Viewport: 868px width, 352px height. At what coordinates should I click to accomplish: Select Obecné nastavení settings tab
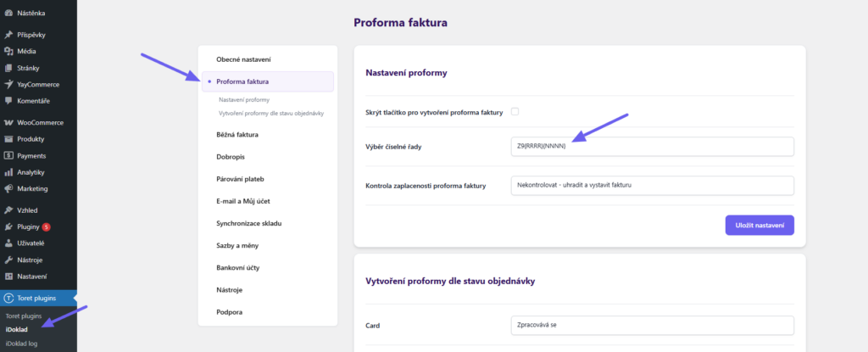[x=243, y=59]
